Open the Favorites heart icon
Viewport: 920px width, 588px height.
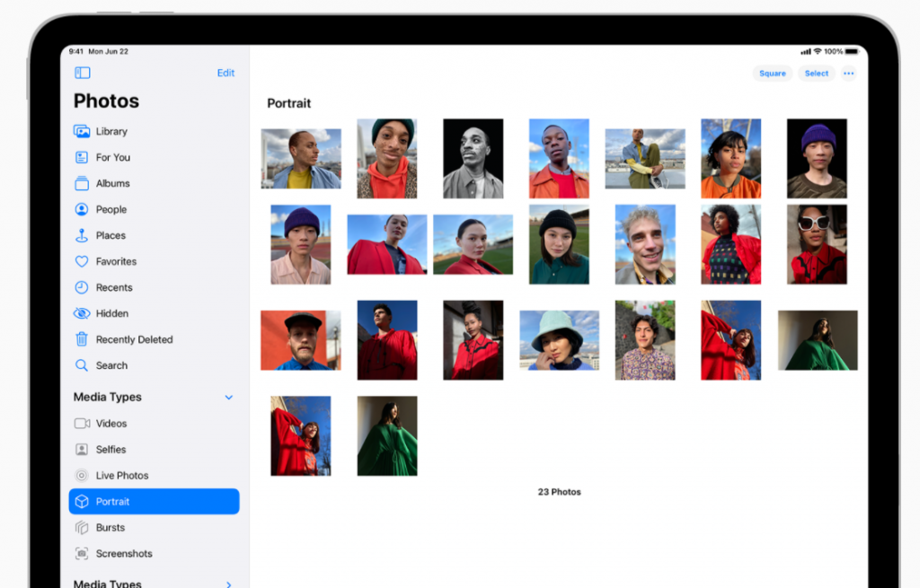82,261
